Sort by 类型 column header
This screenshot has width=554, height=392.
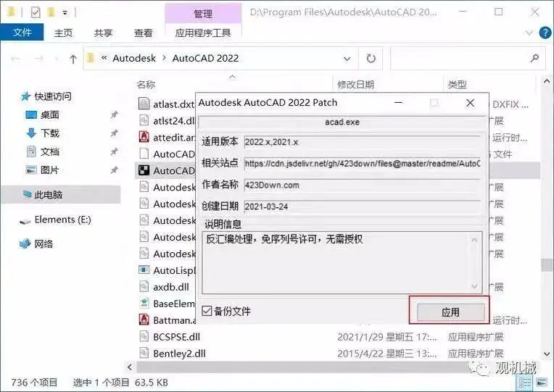457,84
